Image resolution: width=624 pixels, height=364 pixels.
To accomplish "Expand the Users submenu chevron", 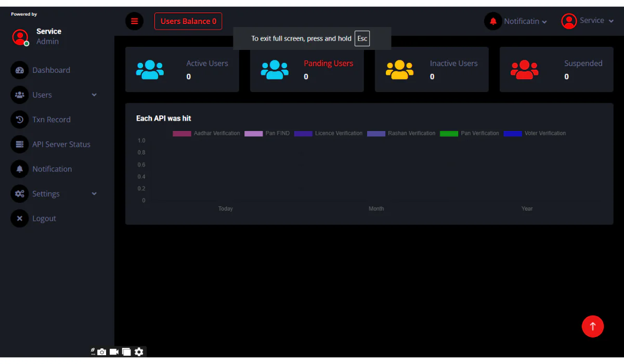I will click(x=94, y=95).
